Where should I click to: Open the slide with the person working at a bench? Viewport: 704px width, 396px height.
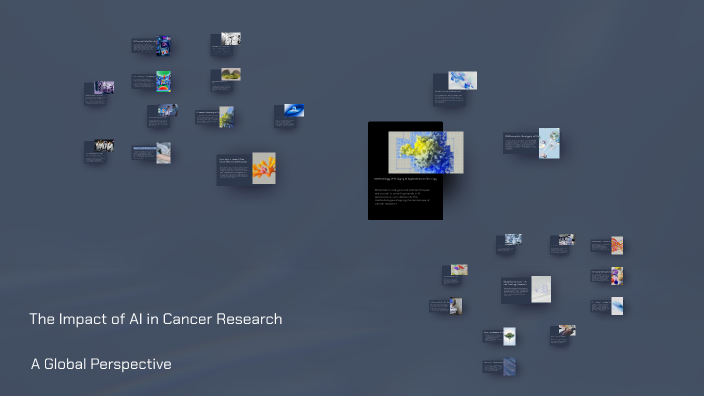click(446, 306)
